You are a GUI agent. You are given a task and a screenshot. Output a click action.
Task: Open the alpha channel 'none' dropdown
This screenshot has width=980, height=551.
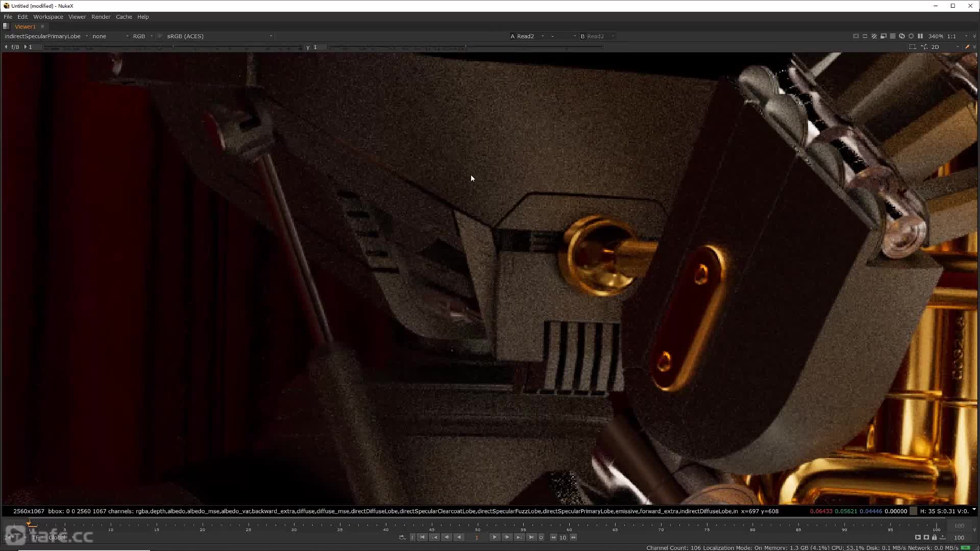coord(110,36)
